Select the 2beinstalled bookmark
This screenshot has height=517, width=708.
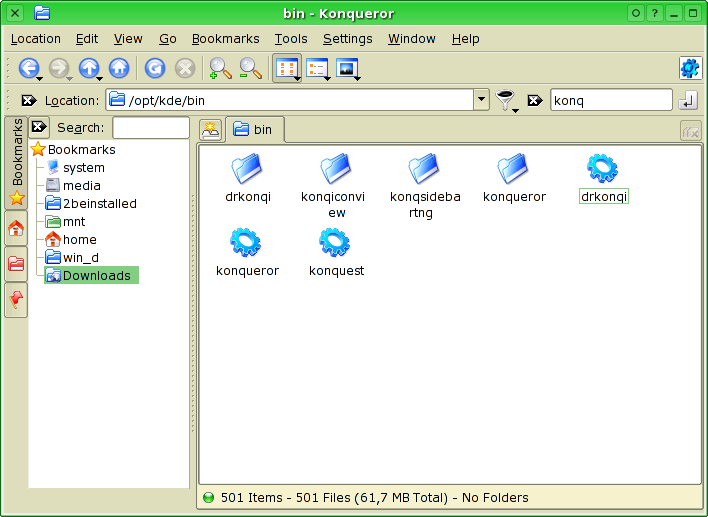click(x=91, y=204)
